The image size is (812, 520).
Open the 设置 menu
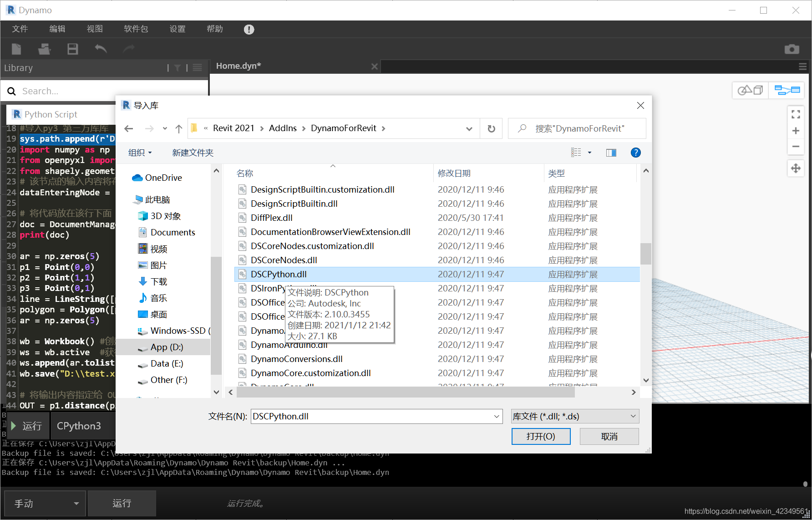[x=178, y=29]
